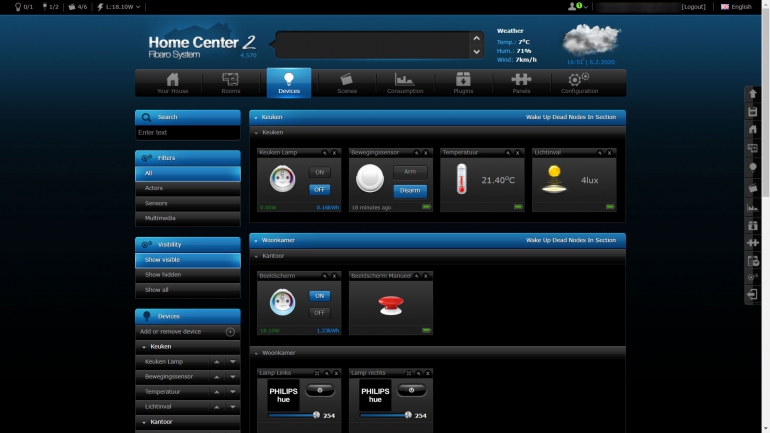
Task: Open the English language dropdown
Action: pyautogui.click(x=736, y=6)
